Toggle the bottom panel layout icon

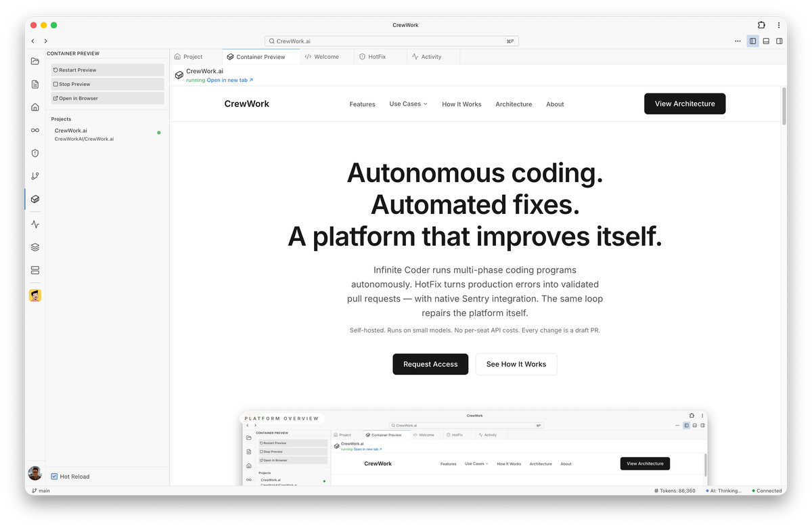pos(766,41)
